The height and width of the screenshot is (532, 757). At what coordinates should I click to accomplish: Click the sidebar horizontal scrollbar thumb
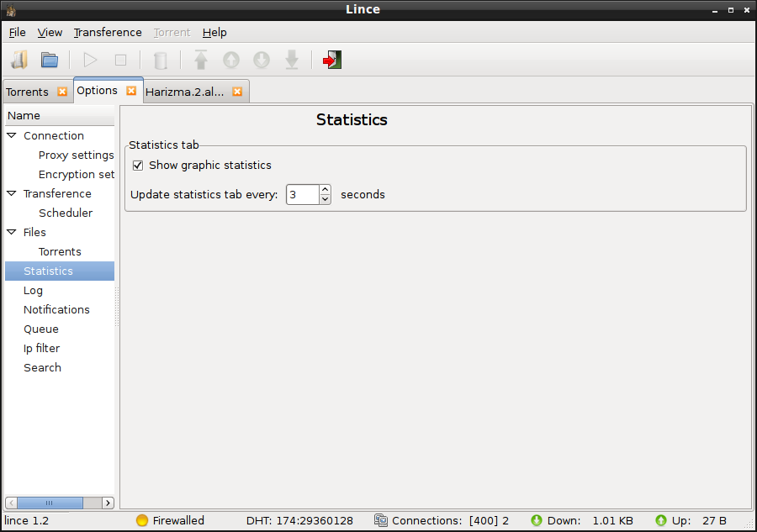(x=50, y=503)
